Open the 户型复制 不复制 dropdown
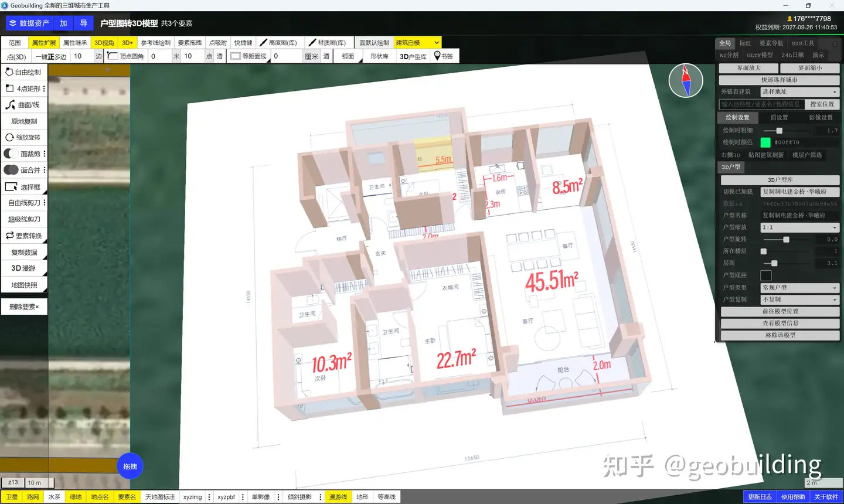Screen dimensions: 844x504 point(799,299)
